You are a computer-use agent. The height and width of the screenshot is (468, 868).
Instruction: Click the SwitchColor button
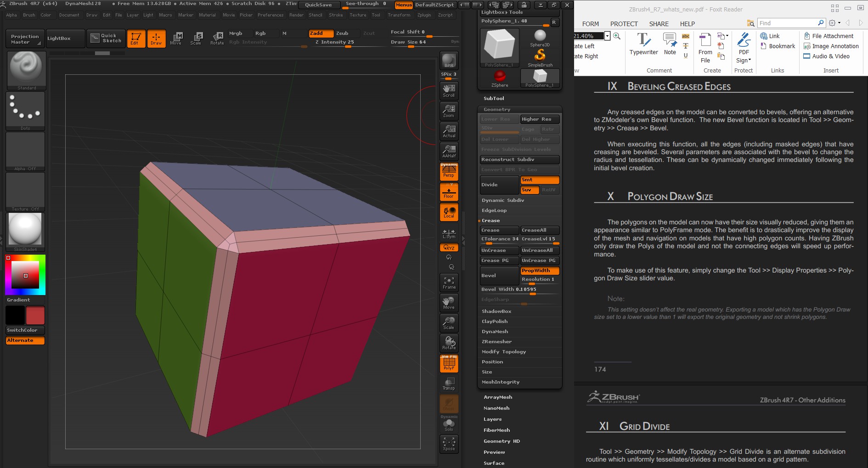[x=25, y=330]
